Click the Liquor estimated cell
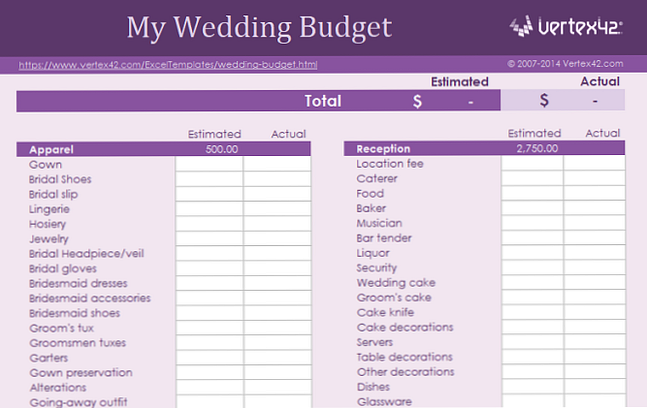 coord(532,252)
